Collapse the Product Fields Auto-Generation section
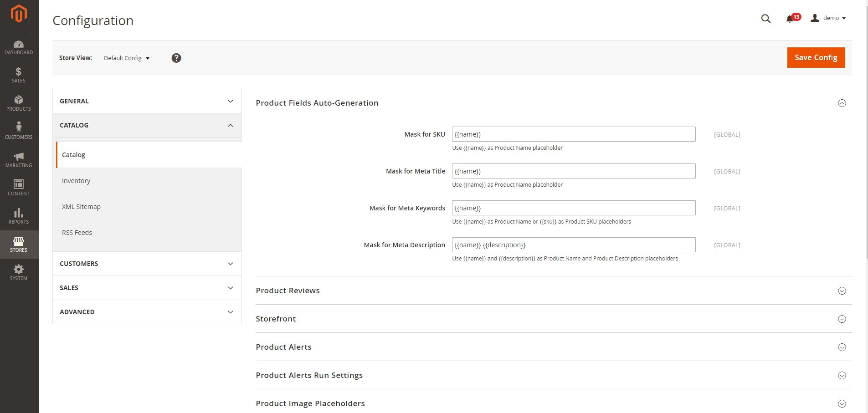 [842, 103]
